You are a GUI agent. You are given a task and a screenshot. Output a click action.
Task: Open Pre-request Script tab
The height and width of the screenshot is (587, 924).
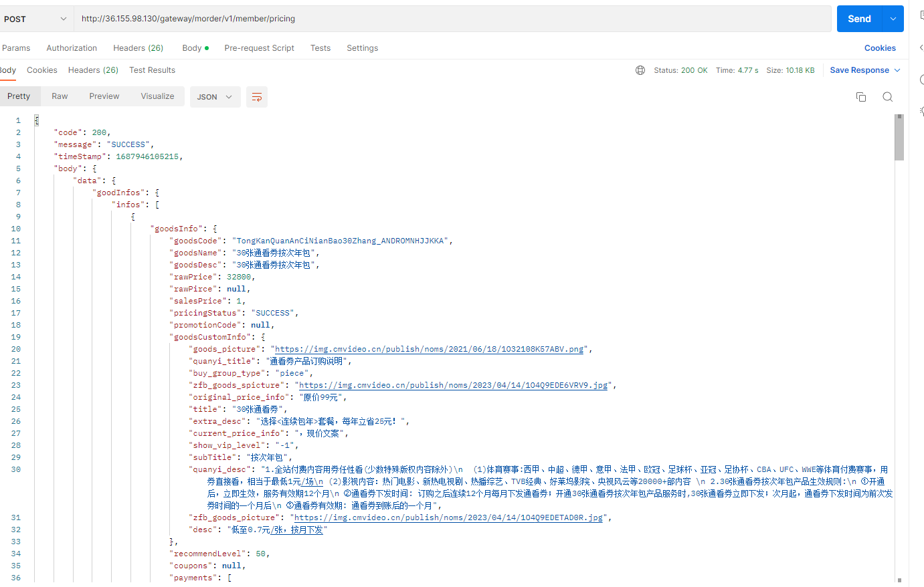point(259,48)
